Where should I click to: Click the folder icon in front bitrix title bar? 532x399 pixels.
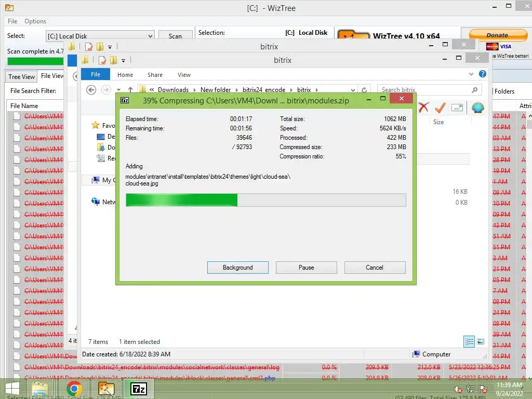[85, 60]
